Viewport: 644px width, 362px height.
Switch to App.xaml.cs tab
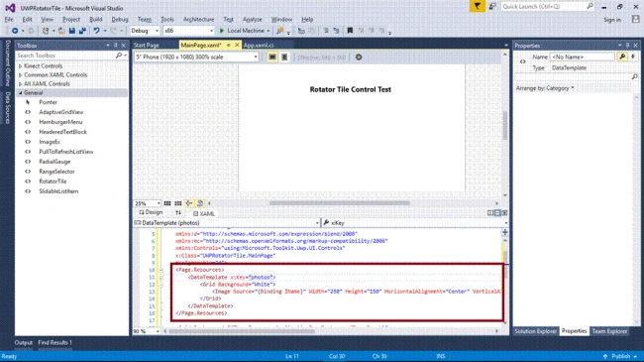(x=259, y=46)
